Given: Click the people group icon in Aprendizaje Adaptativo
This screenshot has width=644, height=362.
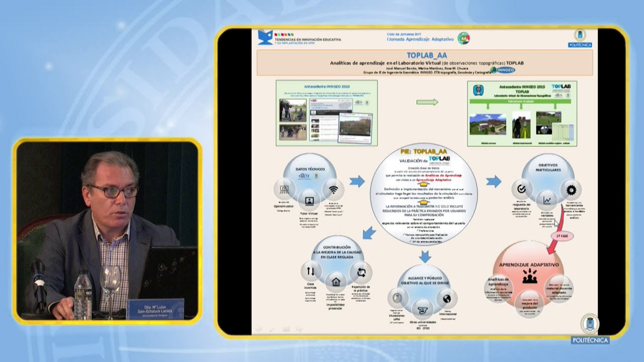Looking at the screenshot, I should tap(529, 276).
